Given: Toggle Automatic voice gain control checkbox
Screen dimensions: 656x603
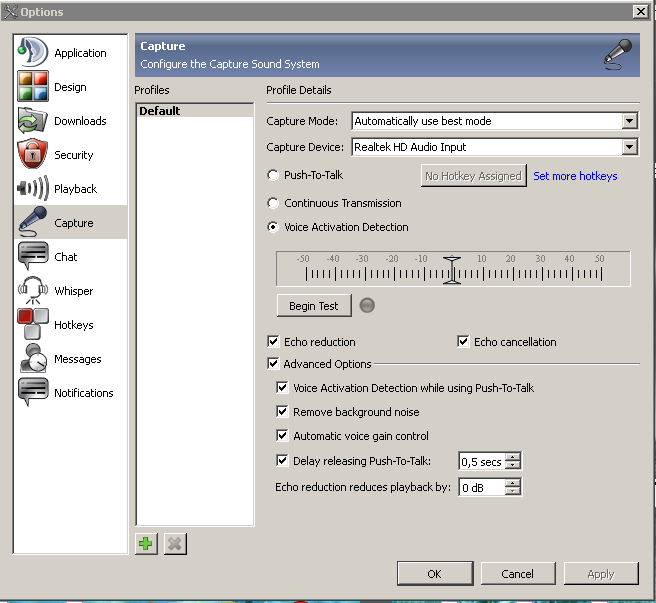Looking at the screenshot, I should click(282, 436).
